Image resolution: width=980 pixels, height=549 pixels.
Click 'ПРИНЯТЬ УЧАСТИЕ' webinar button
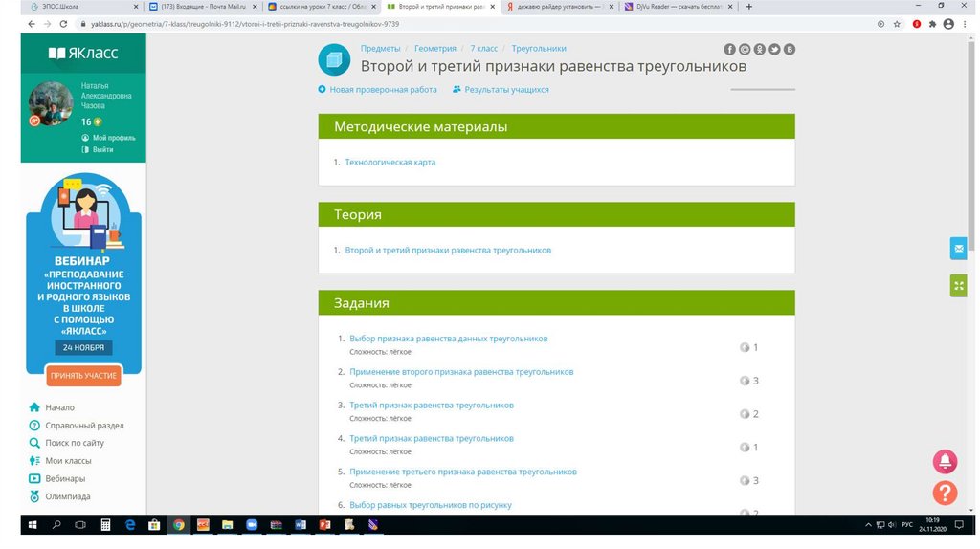84,375
